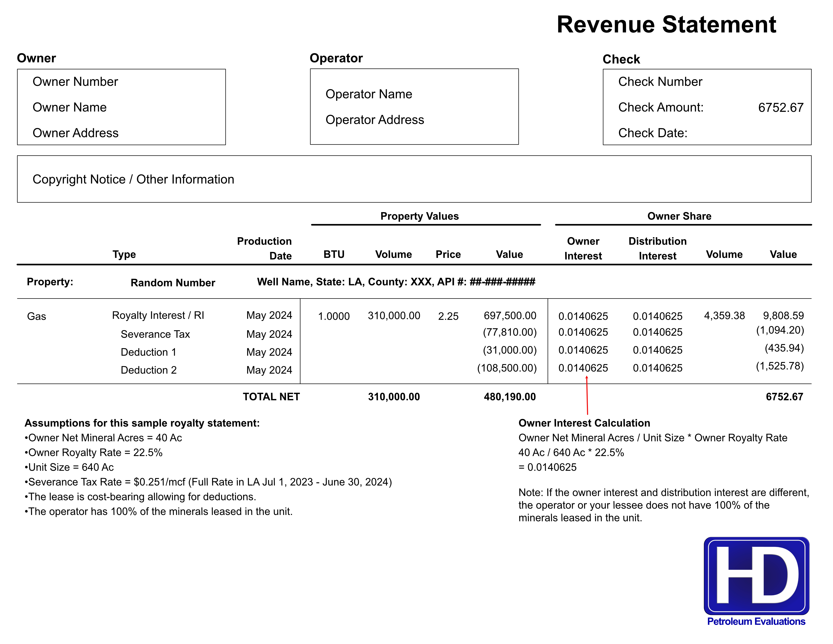Click the Check Date label
The height and width of the screenshot is (644, 833).
click(x=653, y=133)
